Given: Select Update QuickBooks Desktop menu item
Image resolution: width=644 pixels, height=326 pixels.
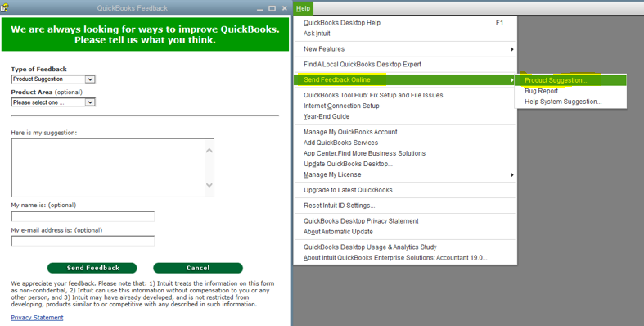Looking at the screenshot, I should tap(405, 165).
